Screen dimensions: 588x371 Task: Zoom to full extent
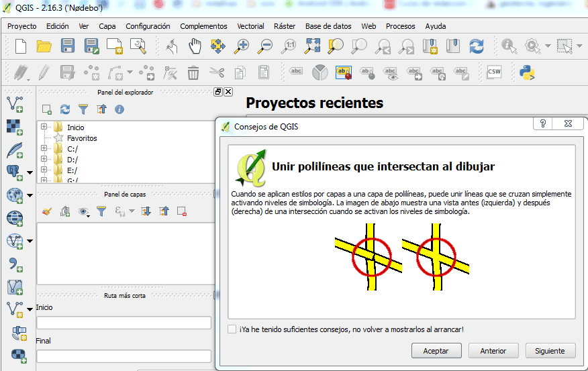312,46
